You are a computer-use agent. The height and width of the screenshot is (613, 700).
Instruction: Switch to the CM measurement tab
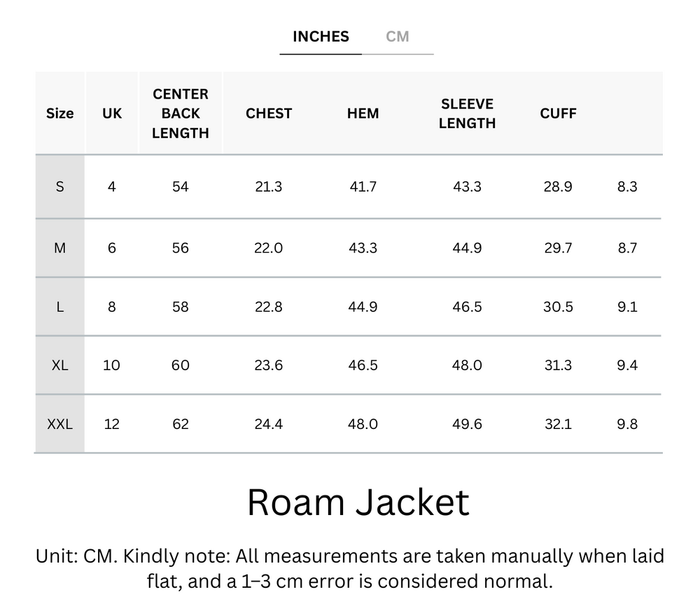399,36
